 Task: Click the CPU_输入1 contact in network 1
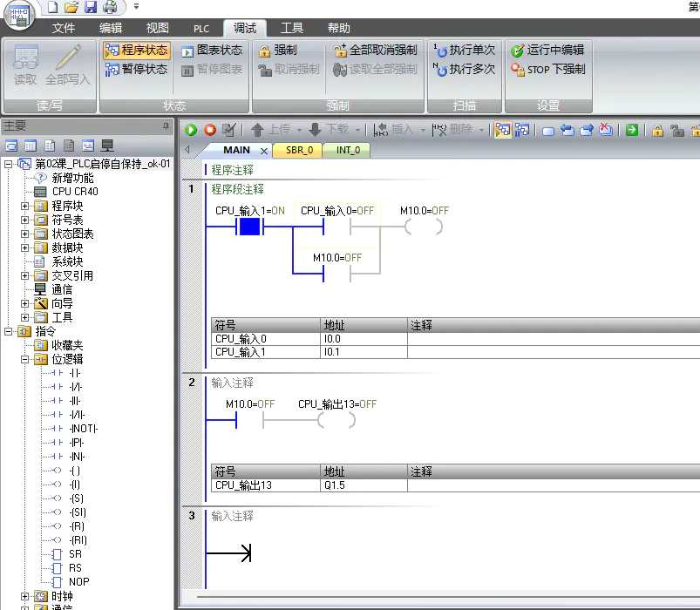coord(249,227)
